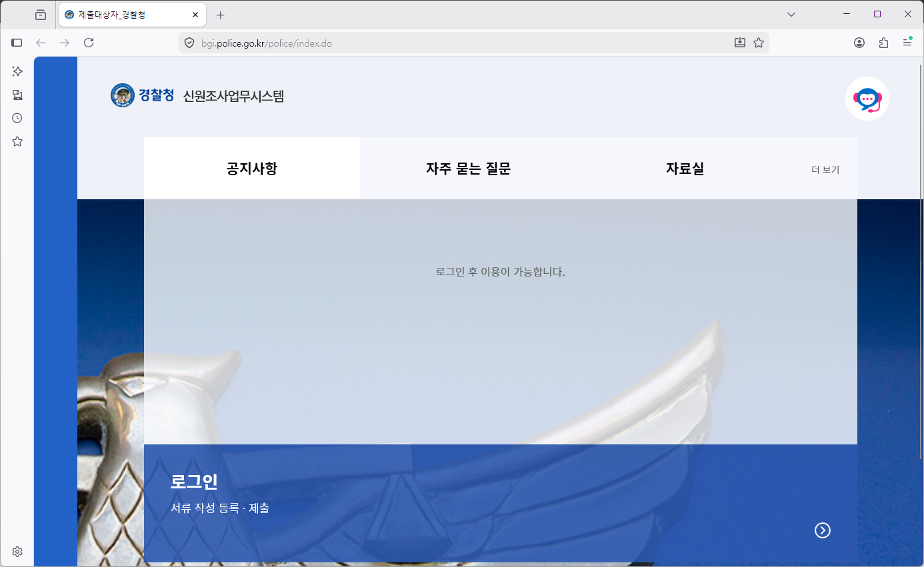The height and width of the screenshot is (567, 924).
Task: Open synced tabs sidebar icon
Action: click(x=17, y=95)
